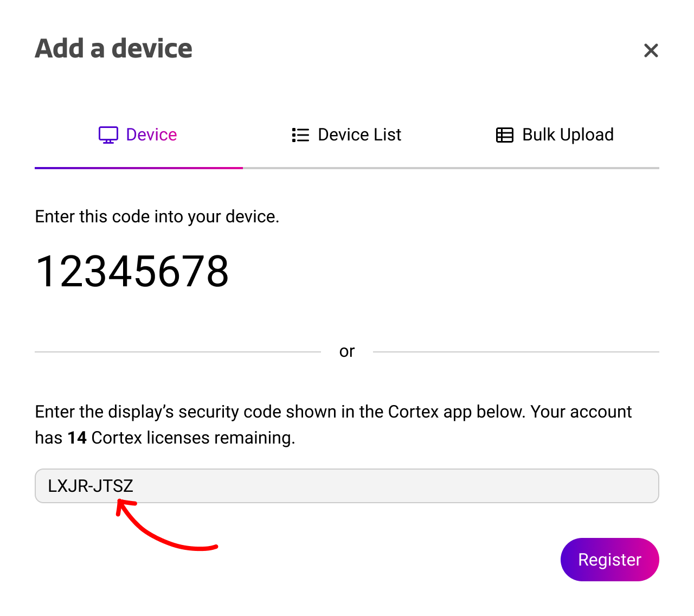Image resolution: width=694 pixels, height=616 pixels.
Task: Click the "Add a device" heading
Action: (114, 49)
